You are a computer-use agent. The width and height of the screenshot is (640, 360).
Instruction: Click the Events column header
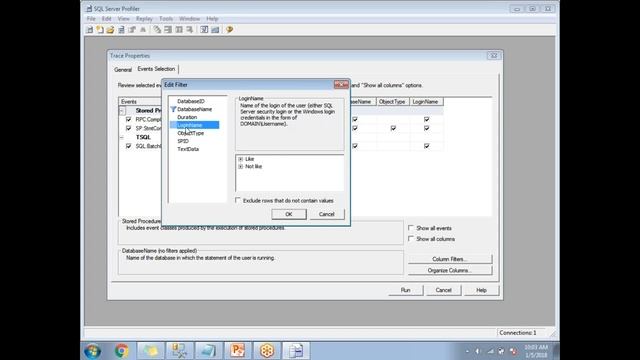(x=140, y=102)
